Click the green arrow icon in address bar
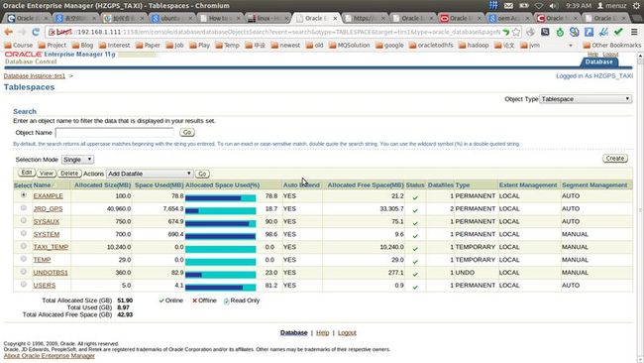This screenshot has width=644, height=363. (x=506, y=32)
